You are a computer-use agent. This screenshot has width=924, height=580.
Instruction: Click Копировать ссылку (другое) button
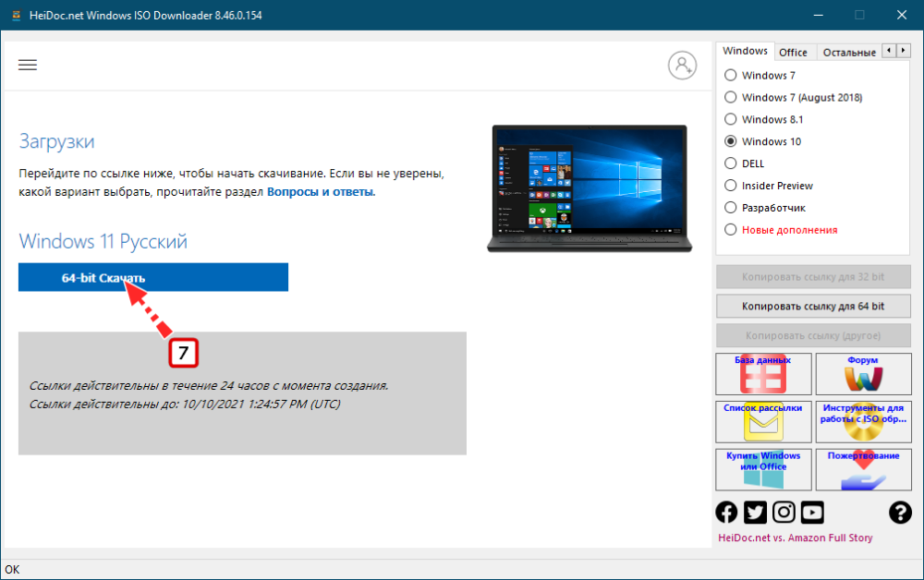pos(813,335)
